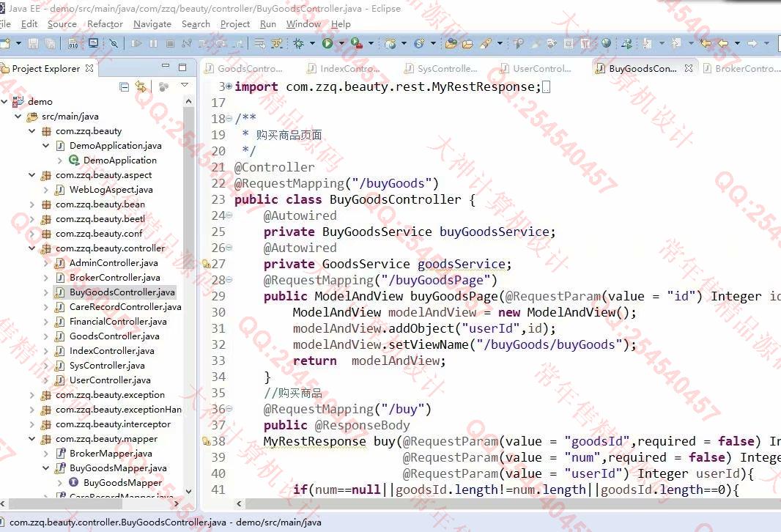Click the Disconnect debug icon
781x532 pixels.
[x=187, y=44]
